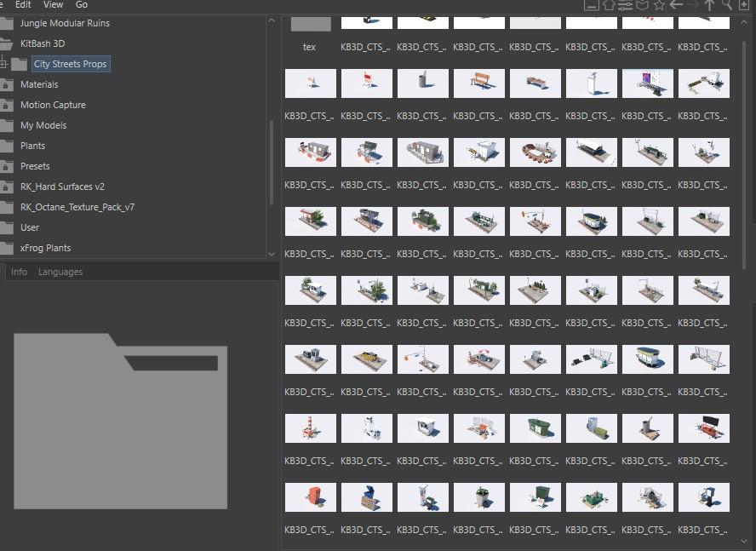This screenshot has height=551, width=756.
Task: Open search with the magnifier icon
Action: tap(726, 5)
